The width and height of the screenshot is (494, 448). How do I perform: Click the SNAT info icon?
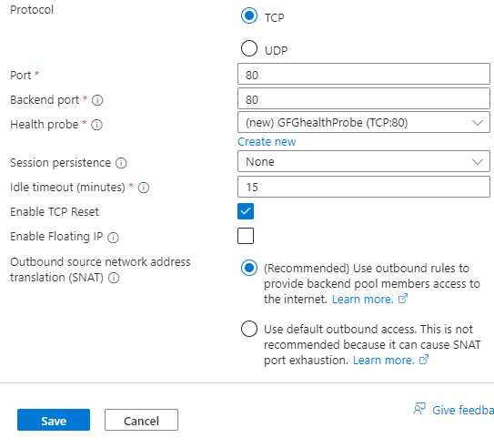(x=114, y=278)
